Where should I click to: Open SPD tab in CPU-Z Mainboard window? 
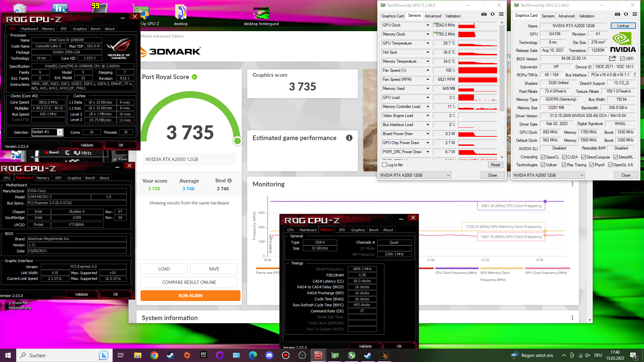click(58, 178)
